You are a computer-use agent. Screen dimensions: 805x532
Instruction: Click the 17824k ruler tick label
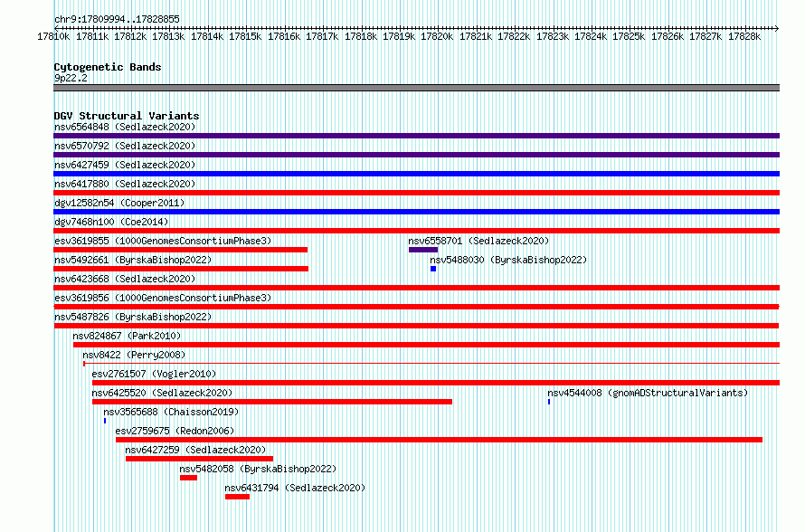click(x=591, y=36)
